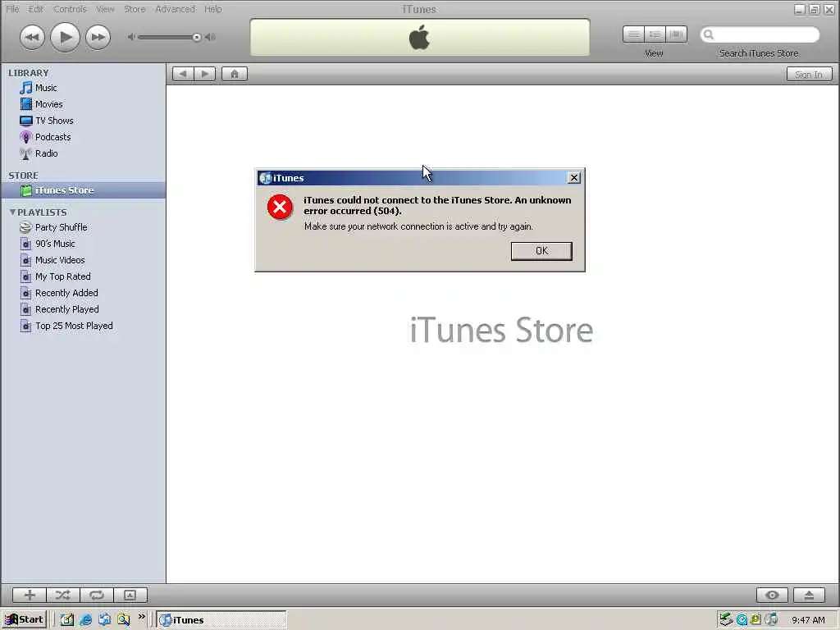Open the Controls menu
This screenshot has width=840, height=630.
pos(70,9)
